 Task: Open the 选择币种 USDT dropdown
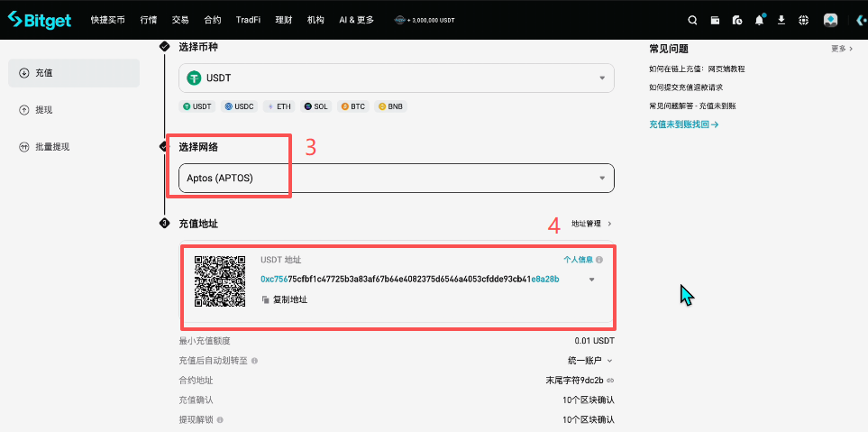coord(397,78)
